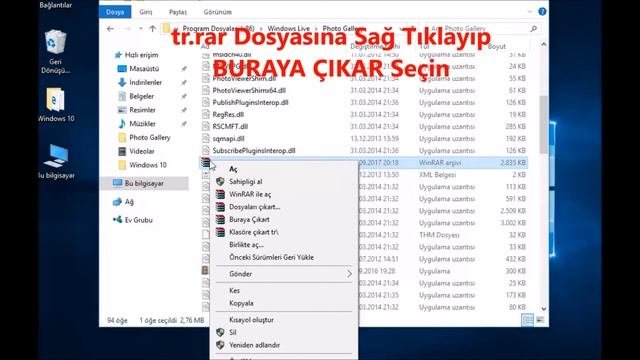640x360 pixels.
Task: Select Windows 10 folder in navigation pane
Action: [x=148, y=165]
